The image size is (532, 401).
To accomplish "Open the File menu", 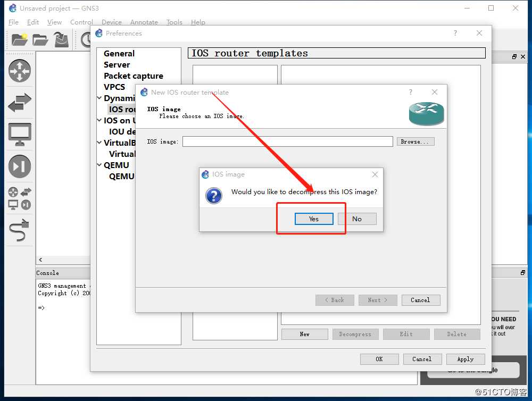I will coord(14,22).
